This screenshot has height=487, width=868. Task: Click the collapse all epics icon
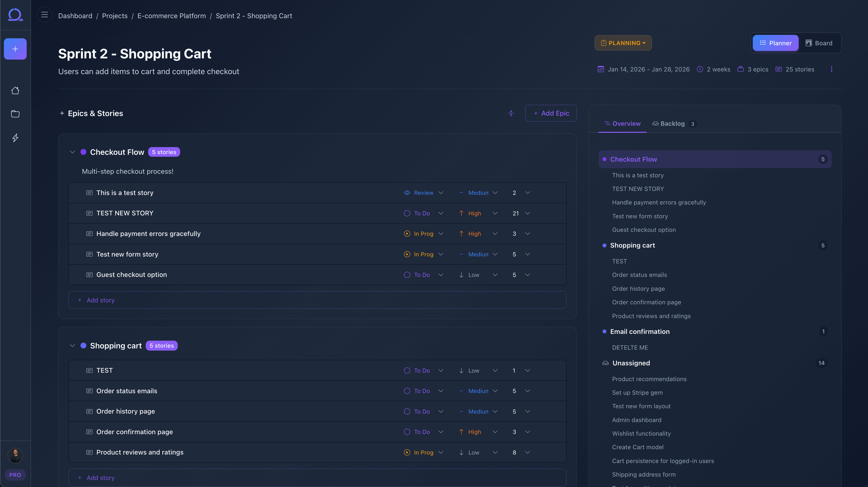[x=511, y=113]
